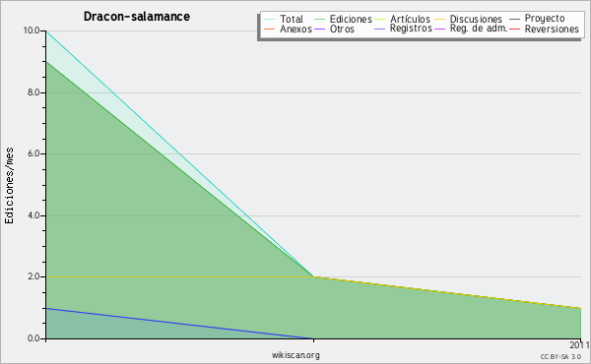The image size is (591, 364).
Task: Click the y-axis value 6.0
Action: click(x=33, y=153)
